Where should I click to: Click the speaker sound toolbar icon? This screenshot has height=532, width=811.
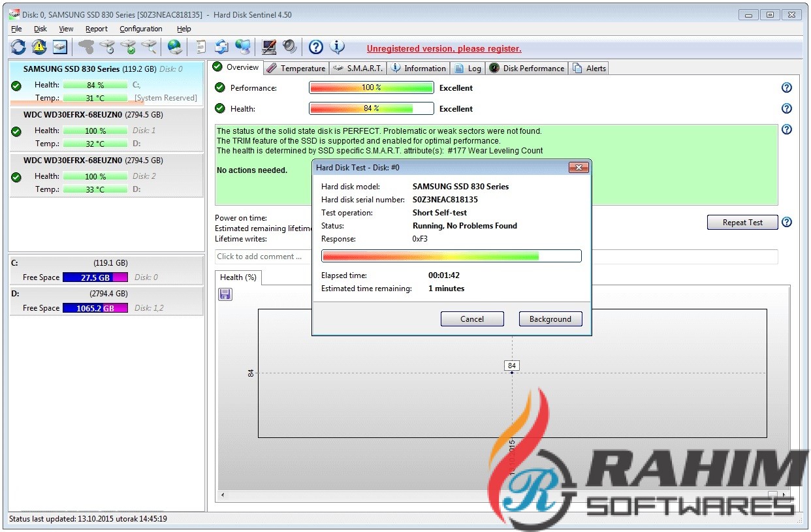(x=289, y=47)
